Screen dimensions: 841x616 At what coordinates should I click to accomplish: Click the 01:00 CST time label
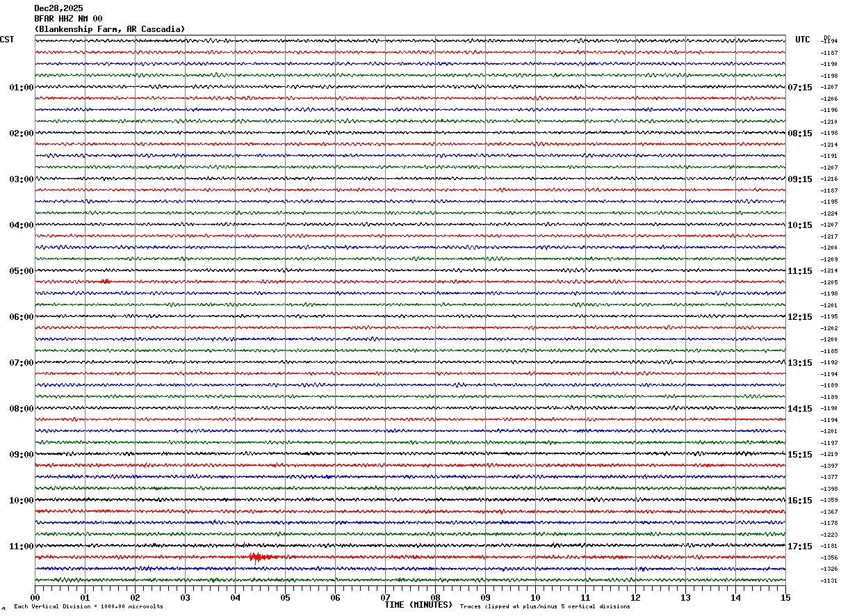[x=22, y=88]
